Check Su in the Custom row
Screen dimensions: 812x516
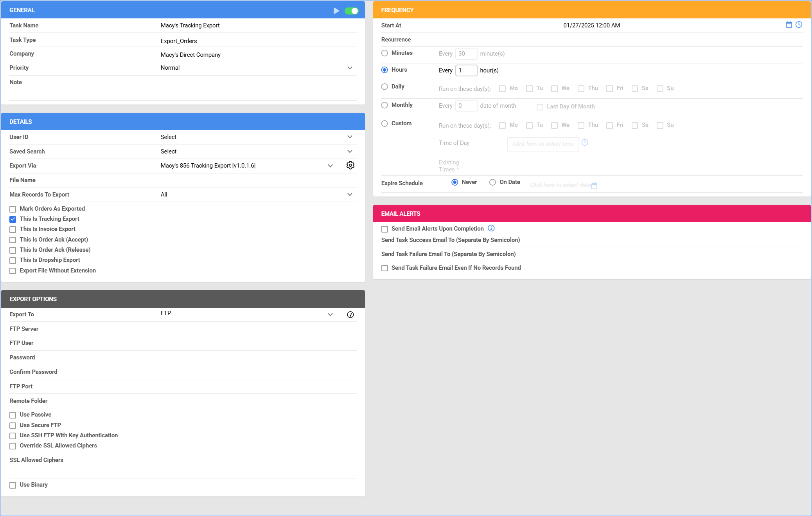[x=660, y=126]
